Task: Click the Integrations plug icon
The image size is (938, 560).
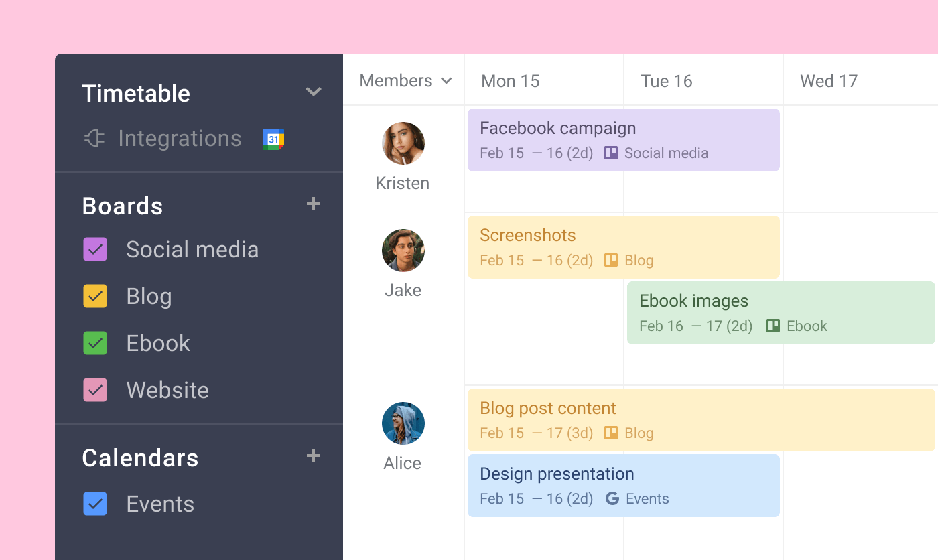Action: [94, 139]
